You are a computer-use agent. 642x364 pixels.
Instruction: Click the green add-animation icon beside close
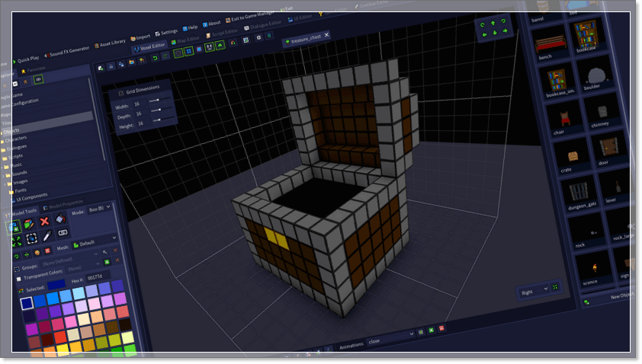pyautogui.click(x=431, y=330)
